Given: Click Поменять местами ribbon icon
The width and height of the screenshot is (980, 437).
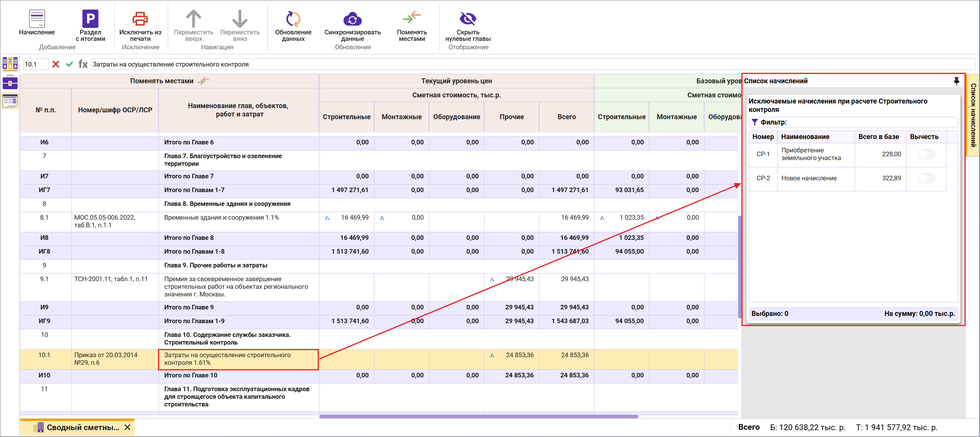Looking at the screenshot, I should 411,18.
